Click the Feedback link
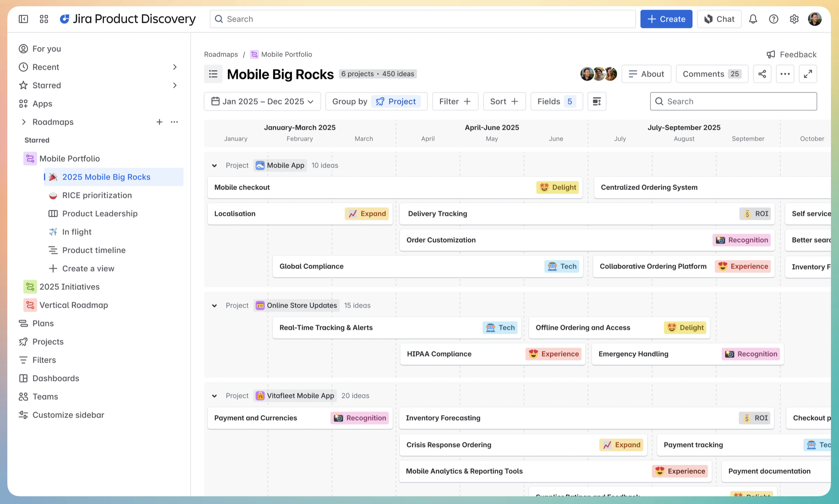The image size is (839, 504). [791, 54]
